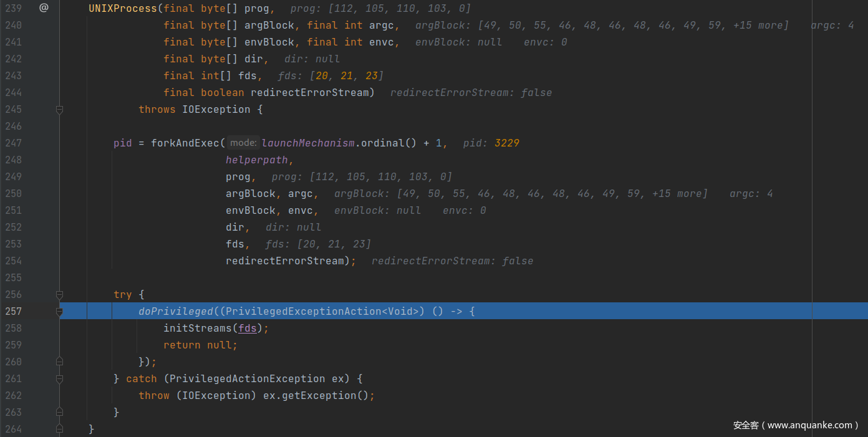Click 'envBlock: null' hint on line 241
Viewport: 868px width, 437px height.
(459, 42)
